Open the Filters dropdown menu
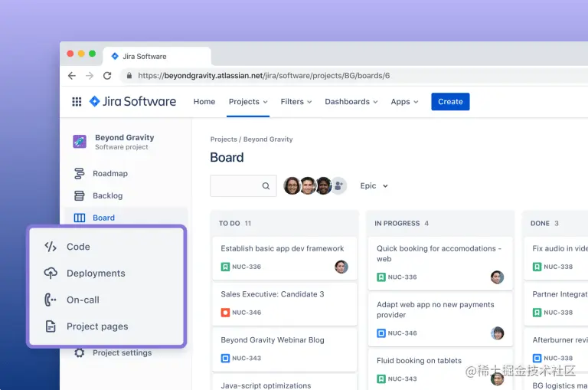The height and width of the screenshot is (390, 588). (x=296, y=102)
